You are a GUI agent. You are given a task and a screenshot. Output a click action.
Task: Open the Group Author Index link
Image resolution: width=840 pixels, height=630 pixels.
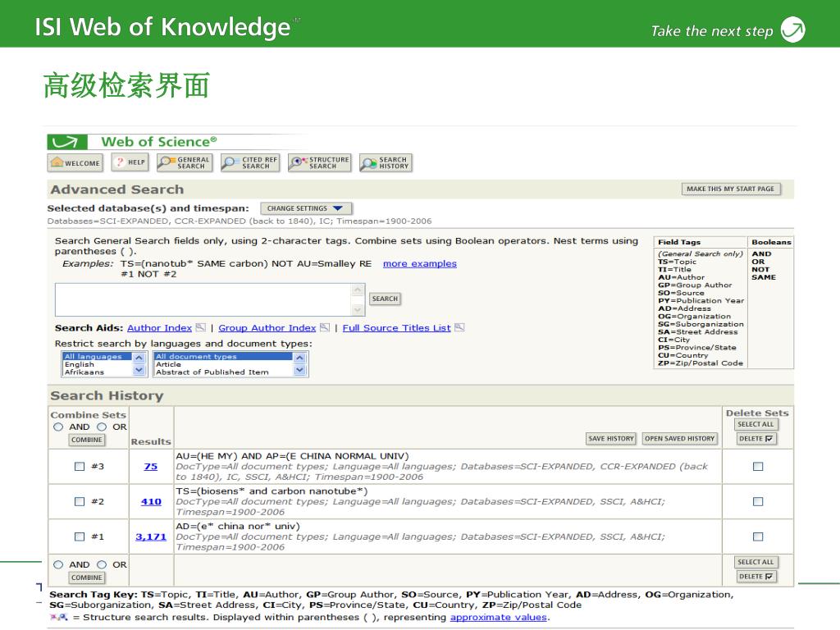pos(267,328)
